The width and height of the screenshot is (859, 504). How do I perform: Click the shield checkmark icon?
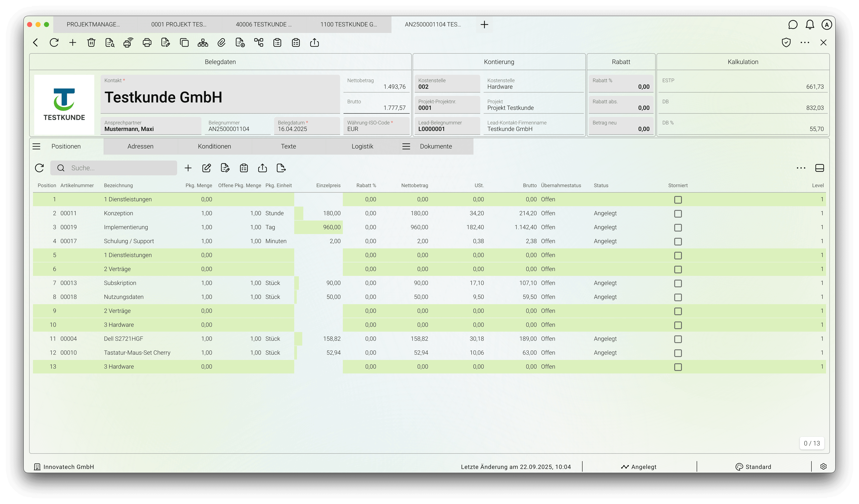click(x=786, y=43)
